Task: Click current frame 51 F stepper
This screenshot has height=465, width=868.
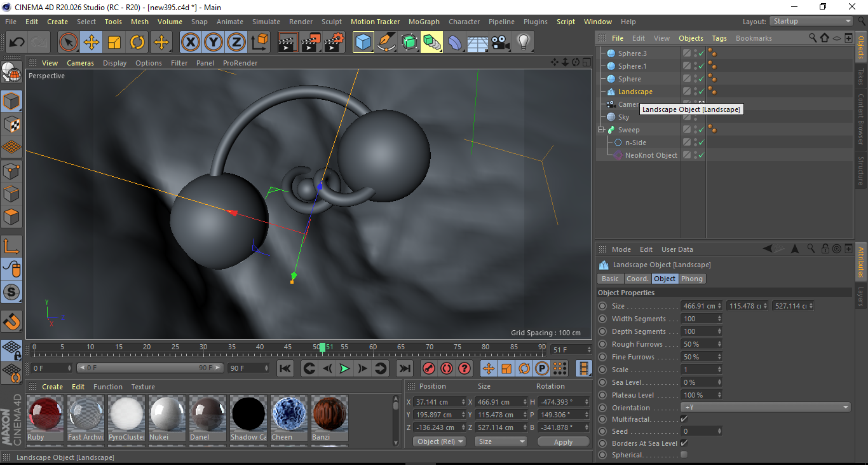Action: (588, 350)
